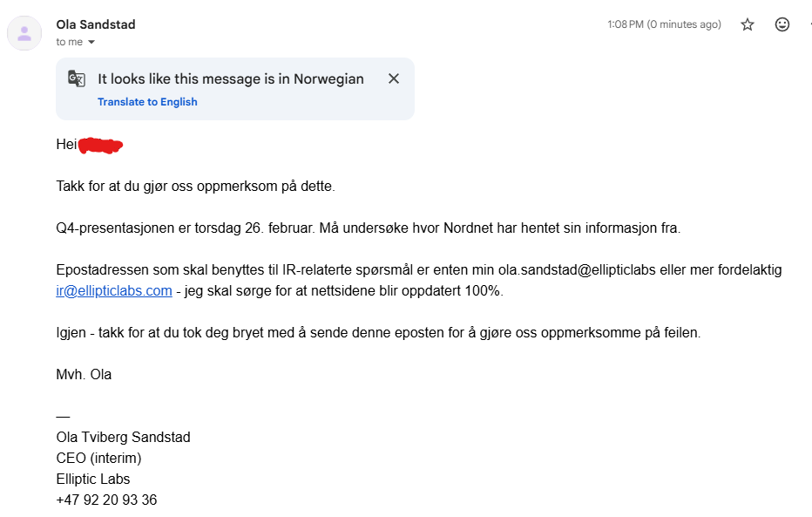The image size is (812, 517).
Task: Star this email from Ola Sandstad
Action: [x=747, y=24]
